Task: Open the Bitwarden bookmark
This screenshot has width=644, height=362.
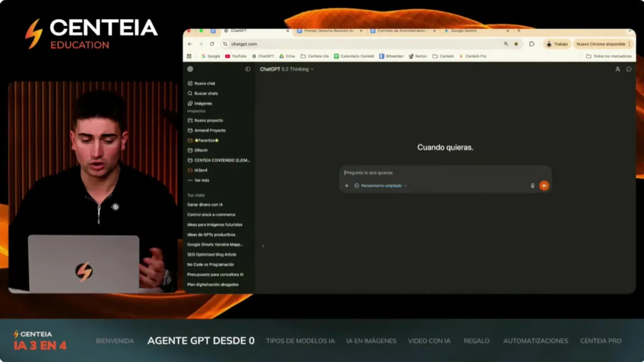Action: pyautogui.click(x=391, y=56)
